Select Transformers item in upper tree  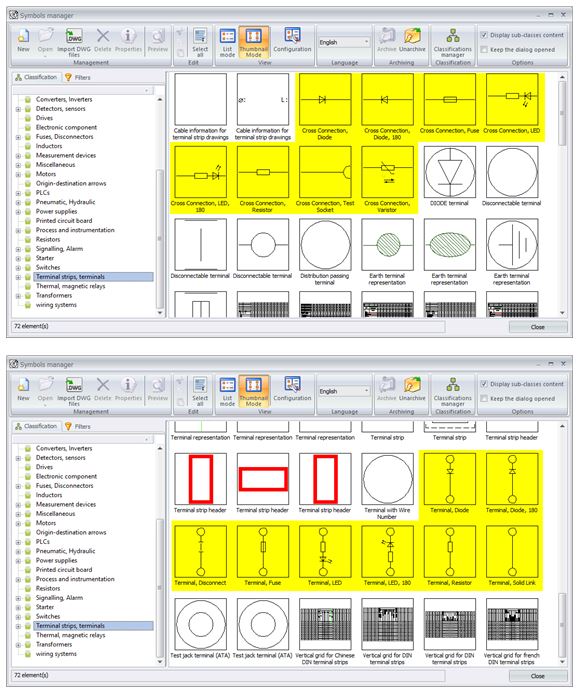pyautogui.click(x=53, y=295)
